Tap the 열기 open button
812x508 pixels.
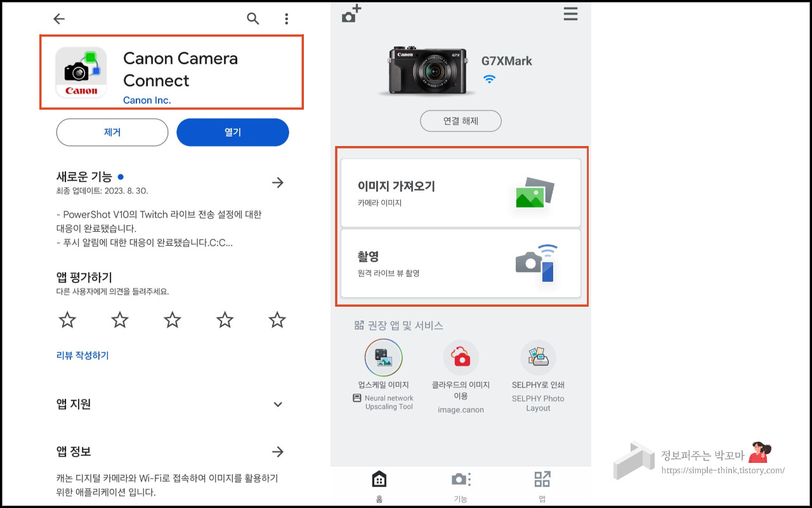point(233,133)
